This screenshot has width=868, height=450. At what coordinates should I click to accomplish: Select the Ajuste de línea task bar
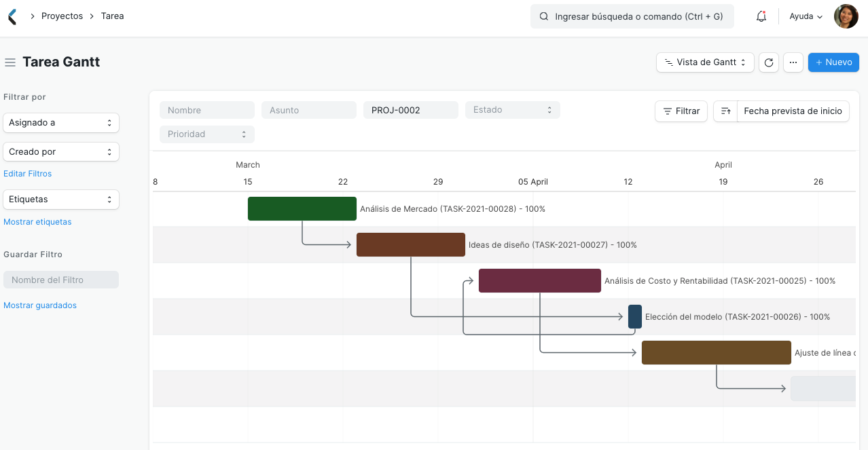tap(717, 353)
